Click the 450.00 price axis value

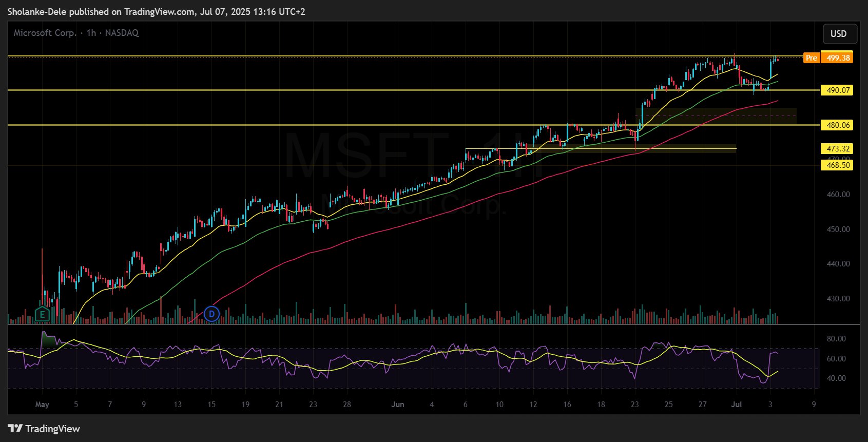tap(838, 229)
